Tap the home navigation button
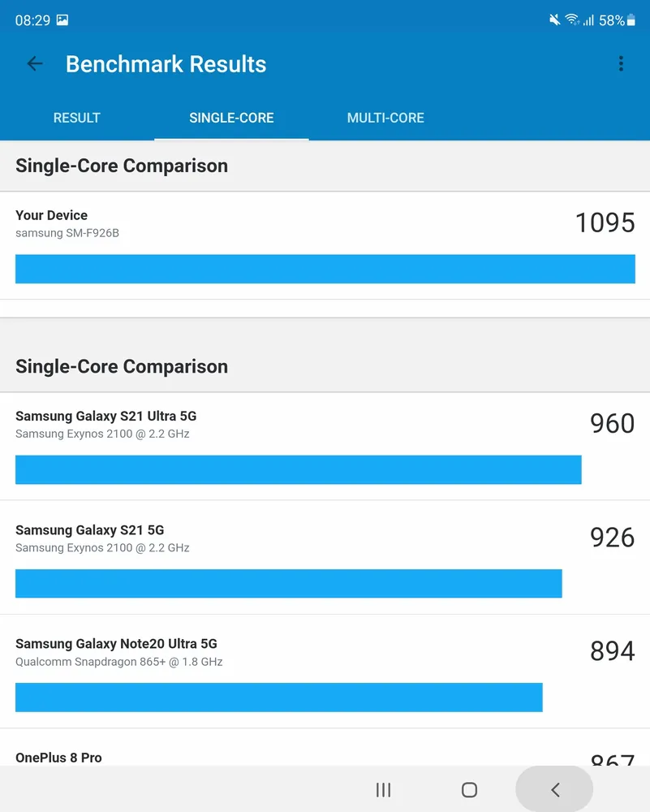The height and width of the screenshot is (812, 650). click(469, 790)
